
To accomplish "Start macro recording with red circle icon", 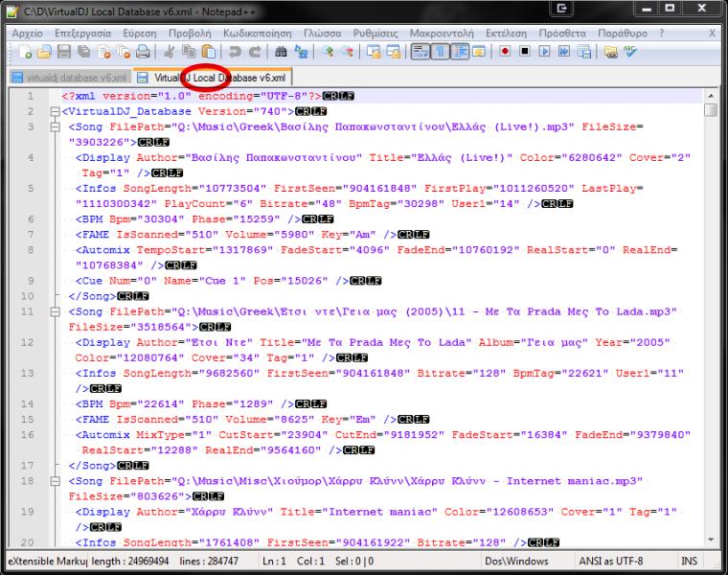I will pyautogui.click(x=505, y=52).
